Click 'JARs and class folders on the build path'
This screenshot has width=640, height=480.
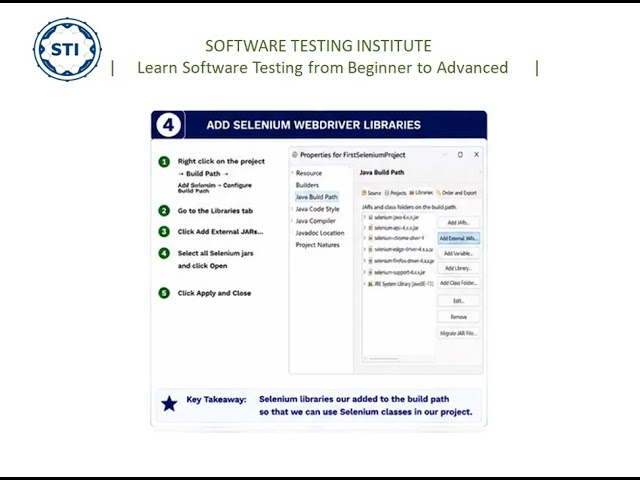click(x=409, y=207)
